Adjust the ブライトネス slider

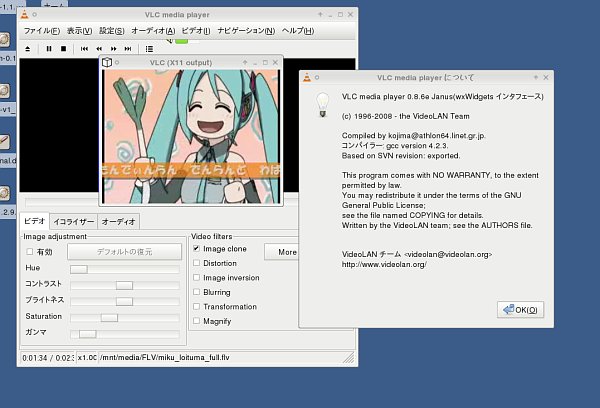click(124, 301)
